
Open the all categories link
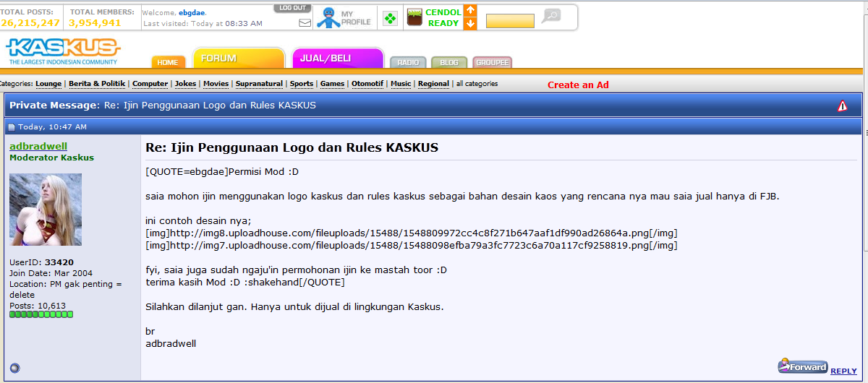point(477,84)
